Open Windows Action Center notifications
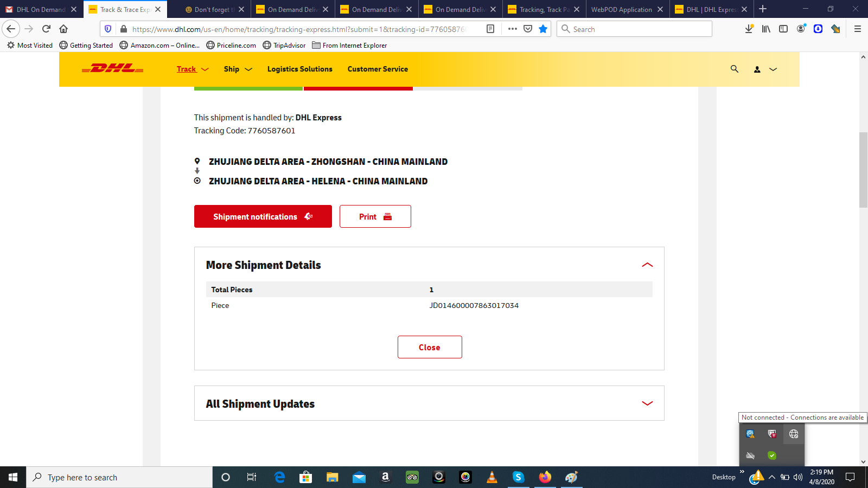 tap(850, 477)
